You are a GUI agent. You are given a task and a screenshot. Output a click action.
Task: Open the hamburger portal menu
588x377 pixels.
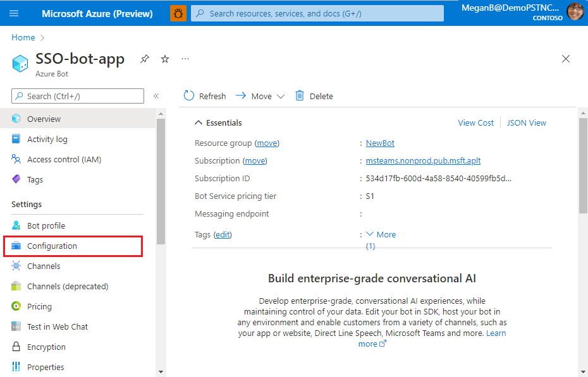(x=14, y=13)
